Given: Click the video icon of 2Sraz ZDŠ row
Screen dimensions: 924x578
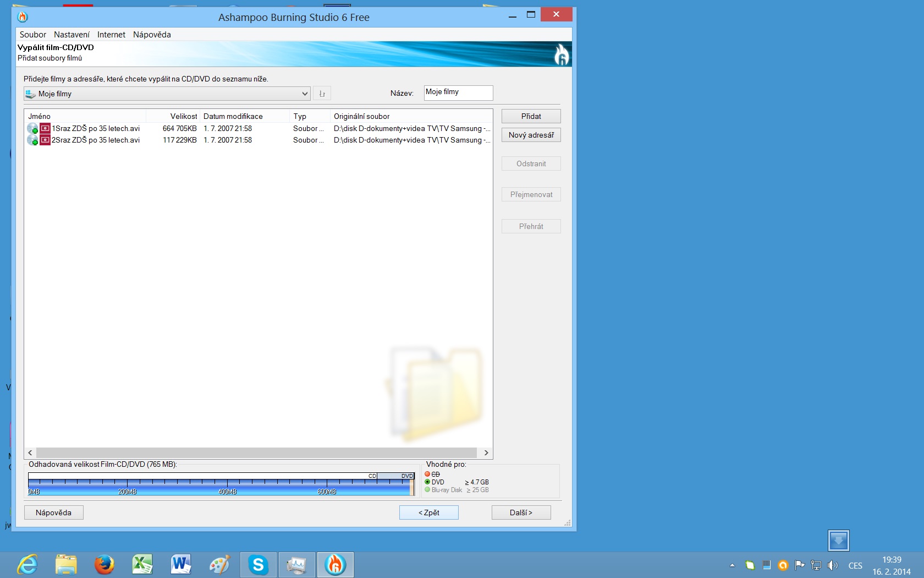Looking at the screenshot, I should [x=45, y=140].
